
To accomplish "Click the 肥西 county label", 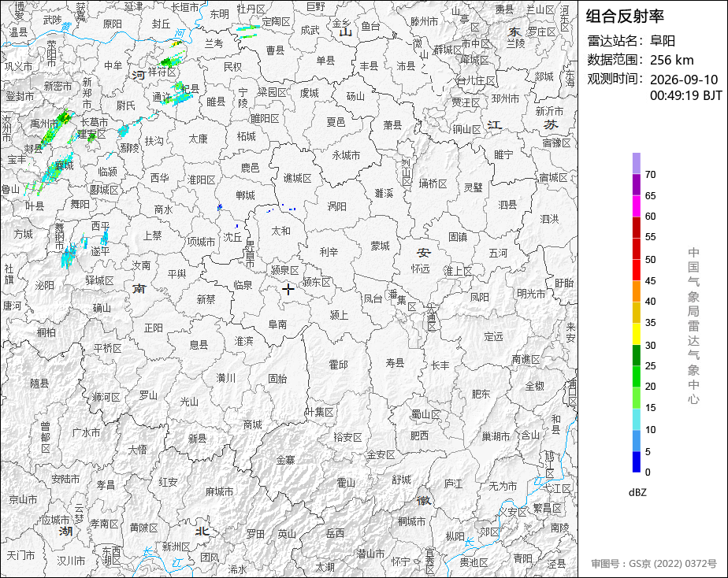I will click(x=419, y=435).
